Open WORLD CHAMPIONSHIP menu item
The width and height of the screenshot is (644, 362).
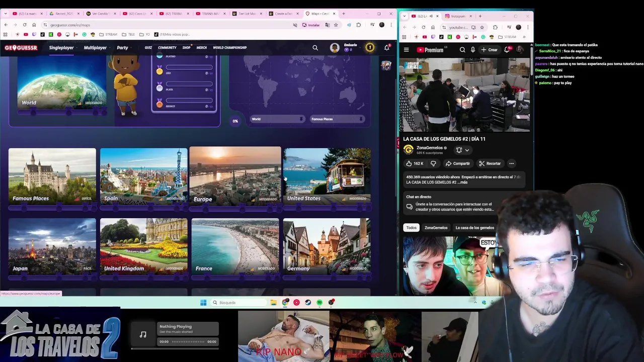(x=229, y=48)
